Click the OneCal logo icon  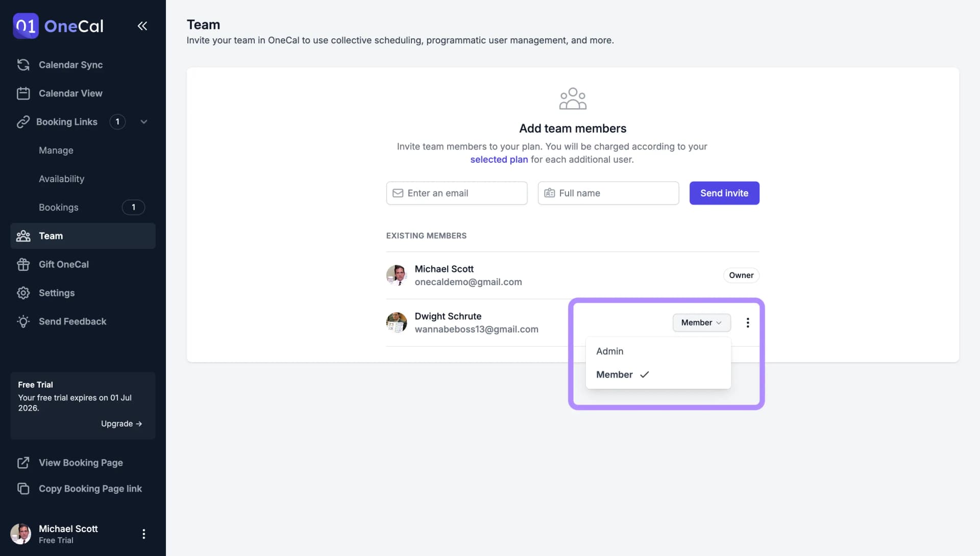(x=26, y=26)
